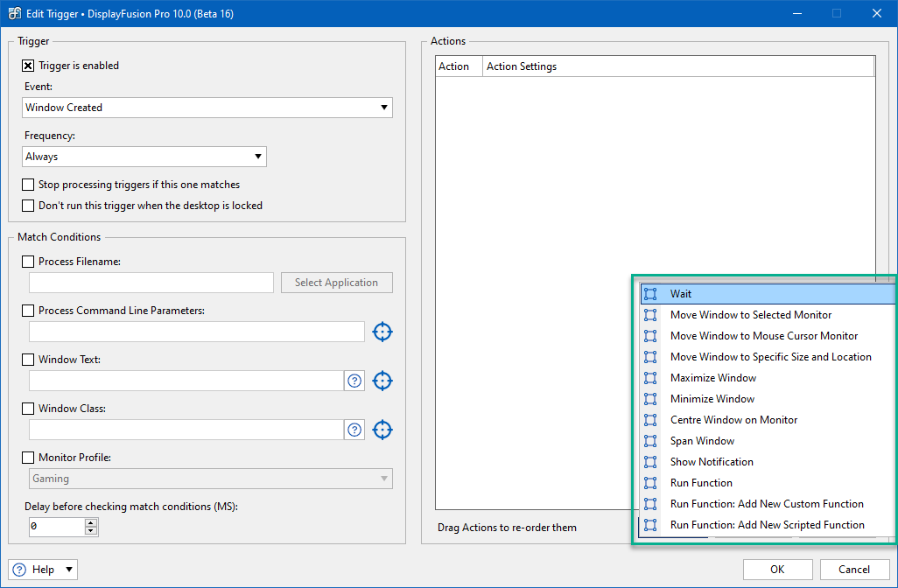Choose Wait from the actions menu
The image size is (898, 588).
tap(768, 294)
